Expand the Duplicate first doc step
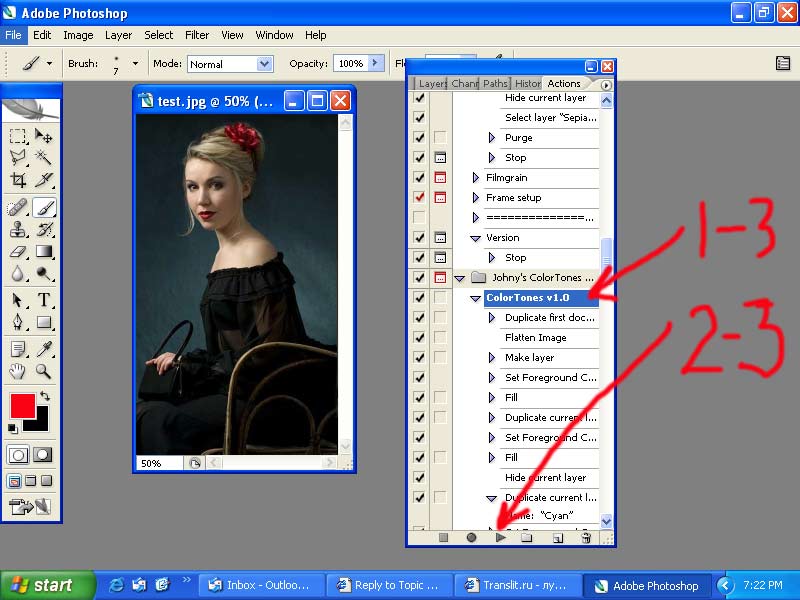This screenshot has width=800, height=600. (x=492, y=317)
